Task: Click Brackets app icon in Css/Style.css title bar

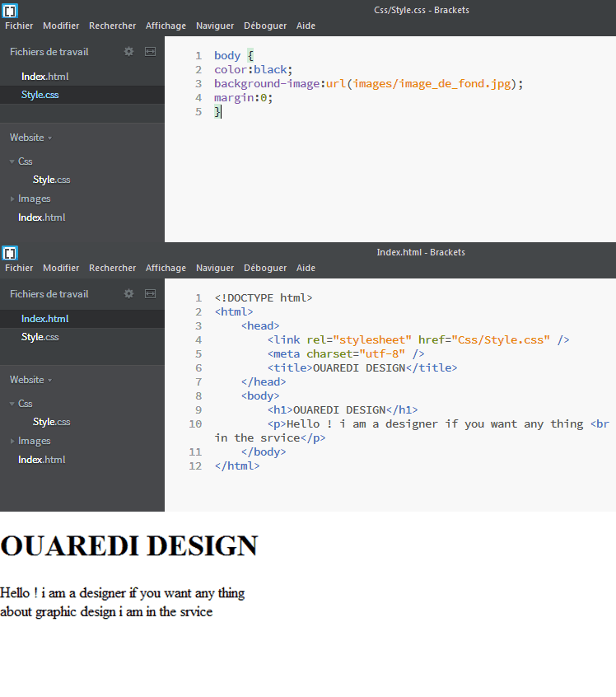Action: coord(10,11)
